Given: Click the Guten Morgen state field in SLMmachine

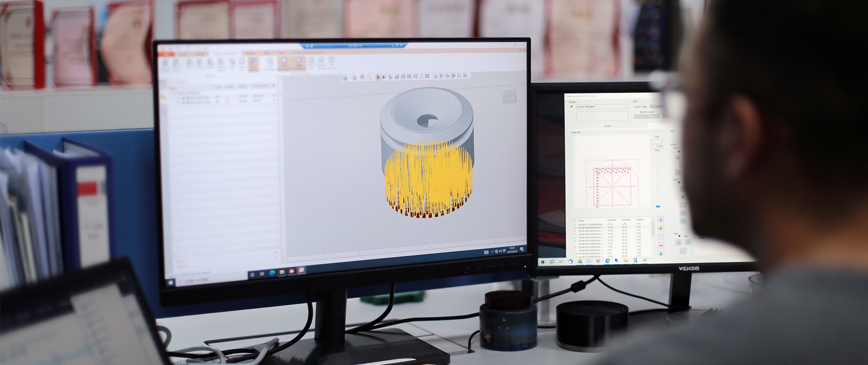Looking at the screenshot, I should pyautogui.click(x=602, y=107).
